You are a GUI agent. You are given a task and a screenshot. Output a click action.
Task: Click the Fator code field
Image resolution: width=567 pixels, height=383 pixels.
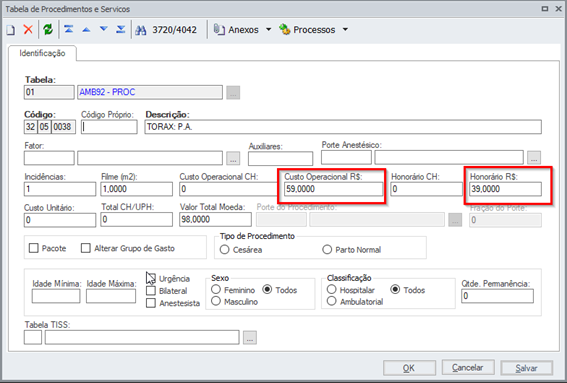[49, 158]
